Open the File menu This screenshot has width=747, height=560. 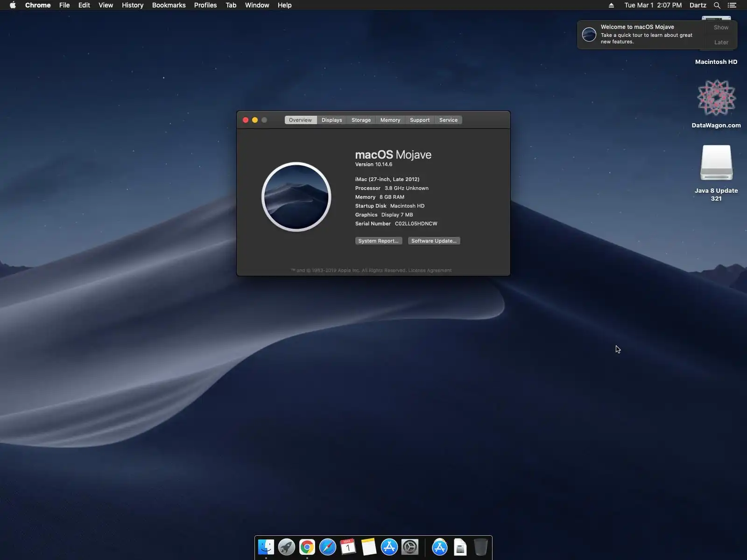coord(64,5)
